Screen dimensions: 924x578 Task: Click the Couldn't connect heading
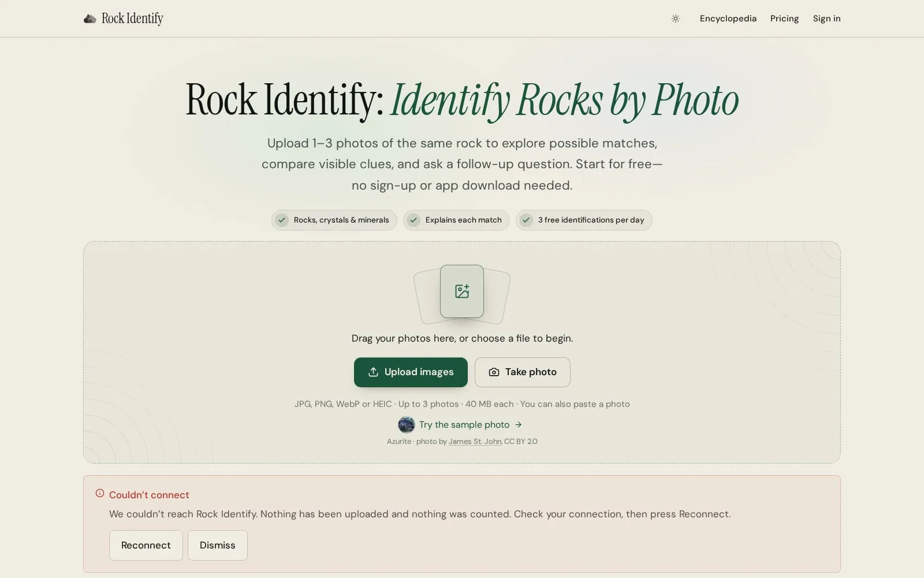tap(149, 495)
